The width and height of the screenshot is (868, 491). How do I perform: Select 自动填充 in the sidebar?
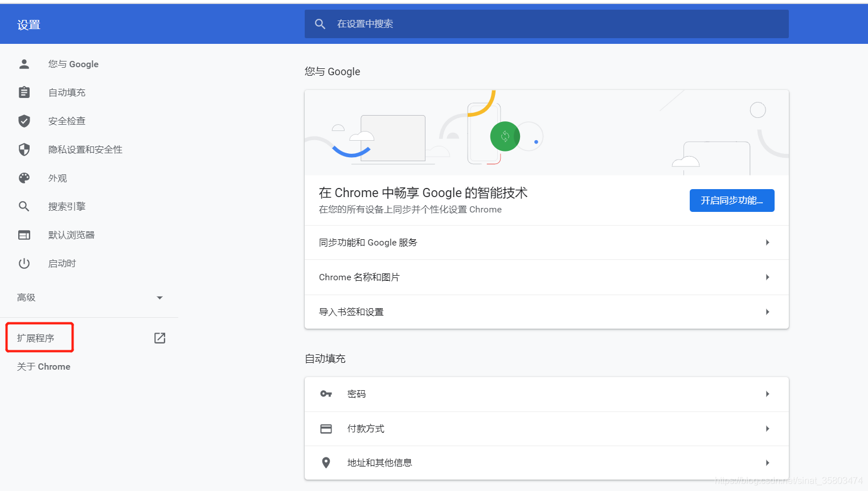pos(67,92)
